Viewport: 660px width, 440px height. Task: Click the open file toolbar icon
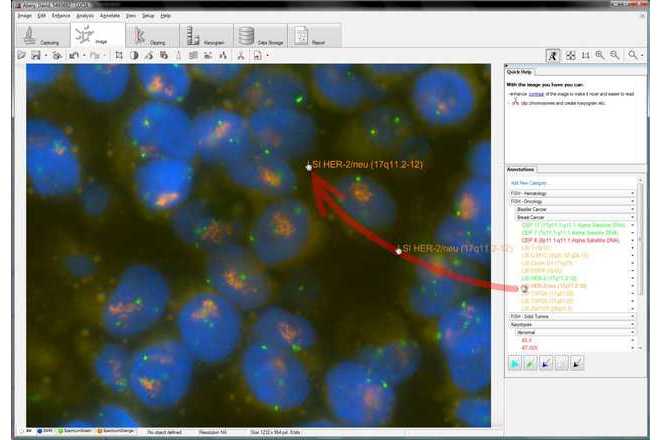[22, 55]
